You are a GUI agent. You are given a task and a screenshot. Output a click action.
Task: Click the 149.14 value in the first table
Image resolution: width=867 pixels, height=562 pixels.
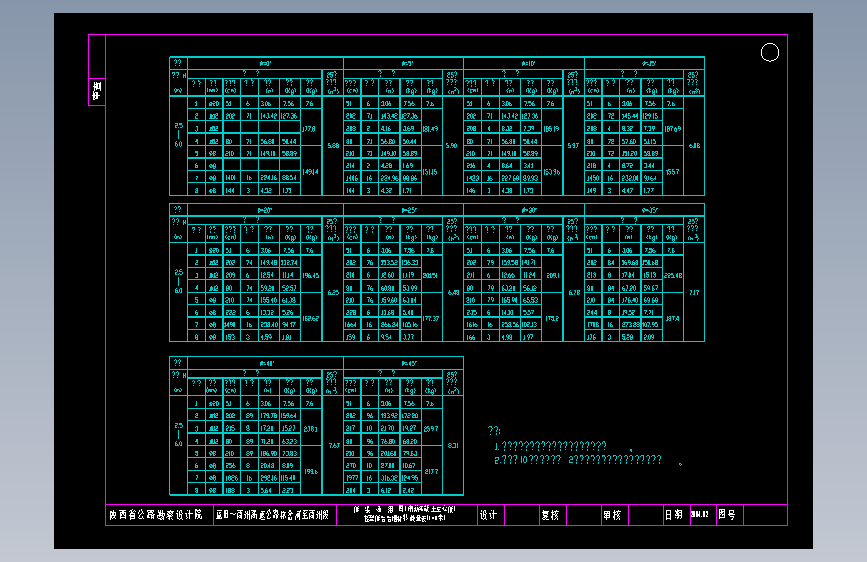311,172
